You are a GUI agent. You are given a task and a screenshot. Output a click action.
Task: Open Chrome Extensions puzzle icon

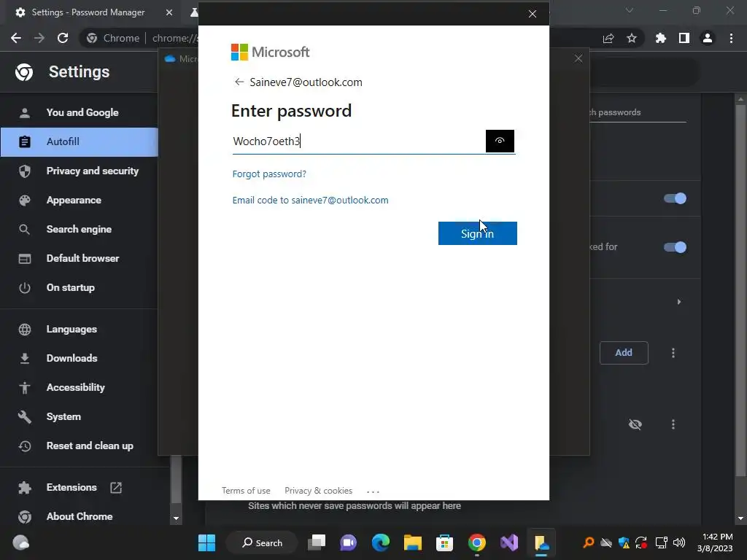pos(661,38)
